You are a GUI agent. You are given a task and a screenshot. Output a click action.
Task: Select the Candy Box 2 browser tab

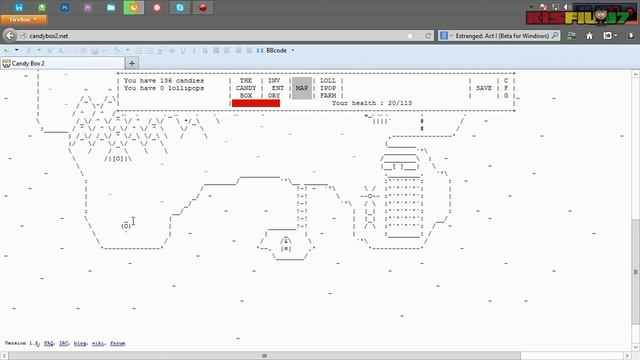click(62, 63)
